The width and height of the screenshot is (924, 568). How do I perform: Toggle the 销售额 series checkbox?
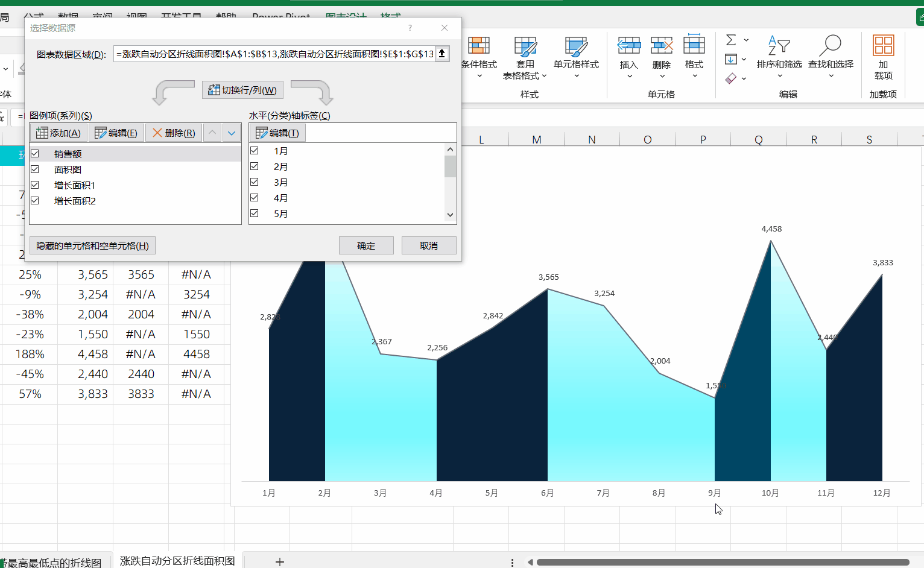35,154
